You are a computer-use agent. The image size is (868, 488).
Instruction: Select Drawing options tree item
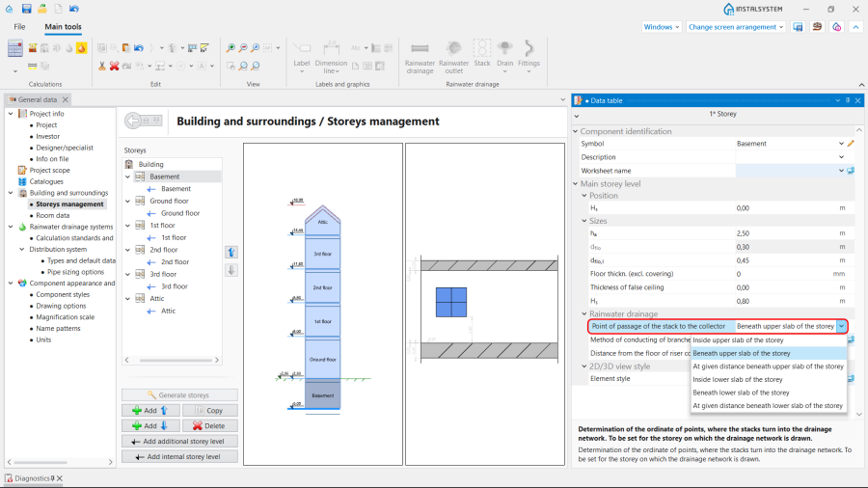(61, 306)
